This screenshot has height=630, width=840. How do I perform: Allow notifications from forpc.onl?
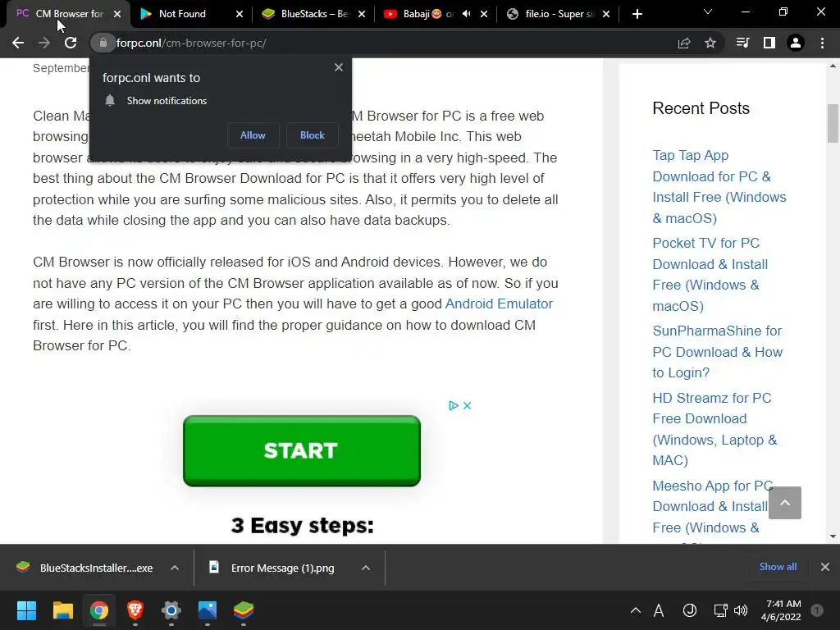coord(253,135)
